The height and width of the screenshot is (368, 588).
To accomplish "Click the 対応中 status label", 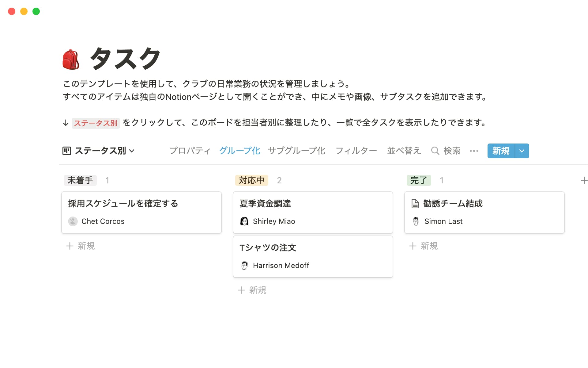I will [251, 180].
